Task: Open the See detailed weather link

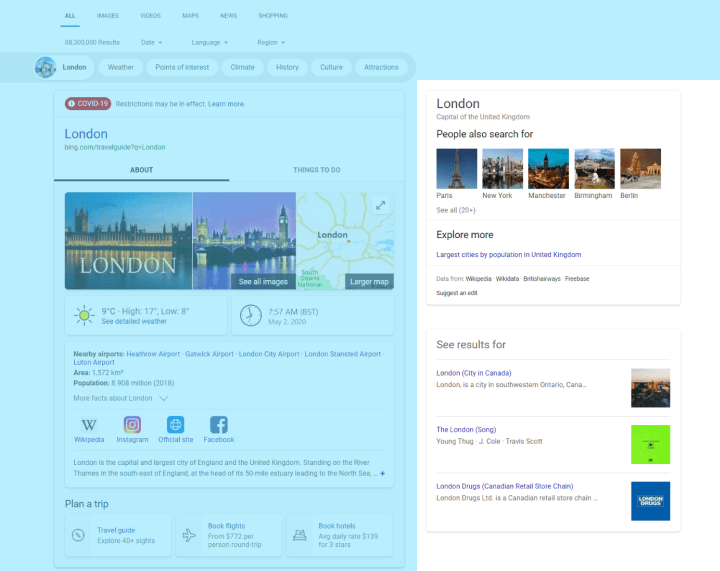Action: [134, 322]
